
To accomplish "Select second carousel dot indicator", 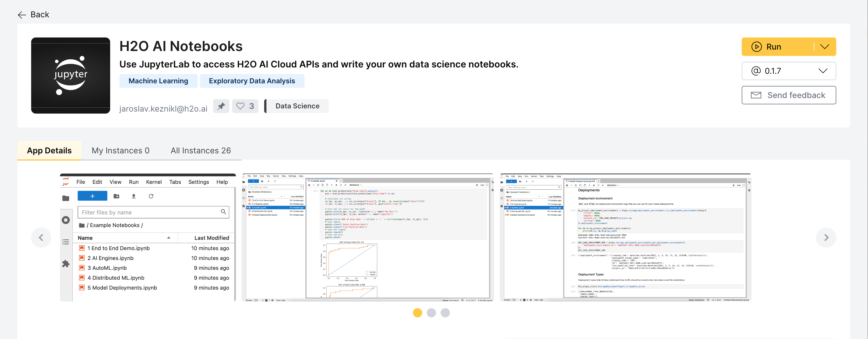I will (x=431, y=313).
